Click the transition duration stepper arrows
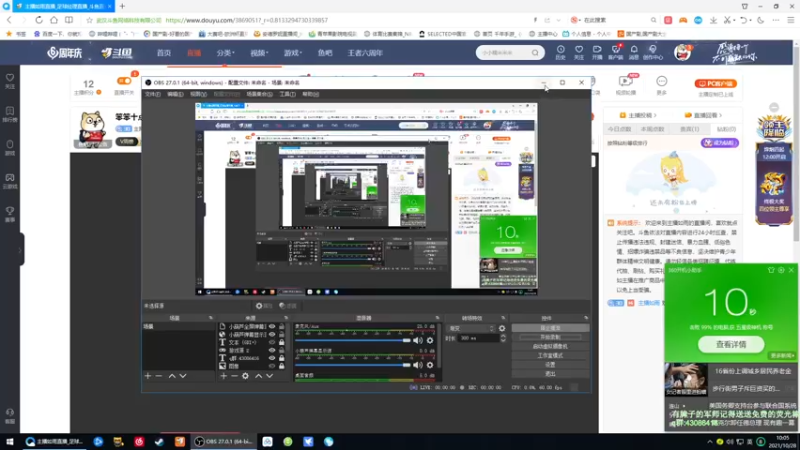The image size is (800, 450). click(503, 338)
